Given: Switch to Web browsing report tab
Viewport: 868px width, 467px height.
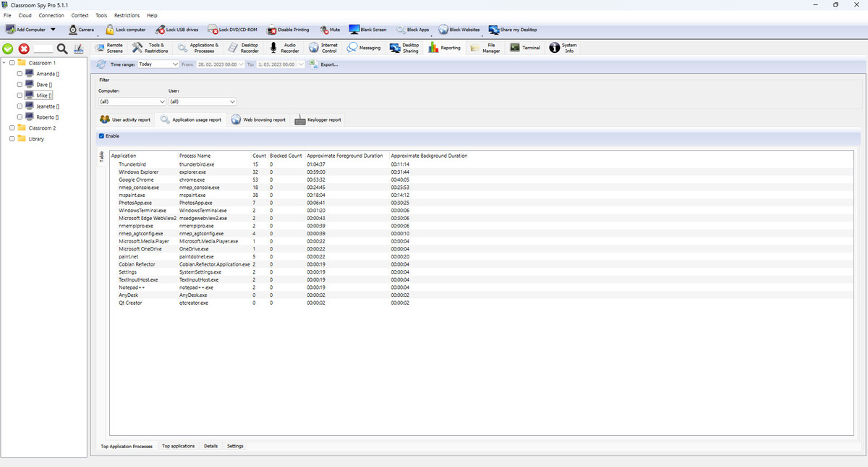Looking at the screenshot, I should point(258,119).
